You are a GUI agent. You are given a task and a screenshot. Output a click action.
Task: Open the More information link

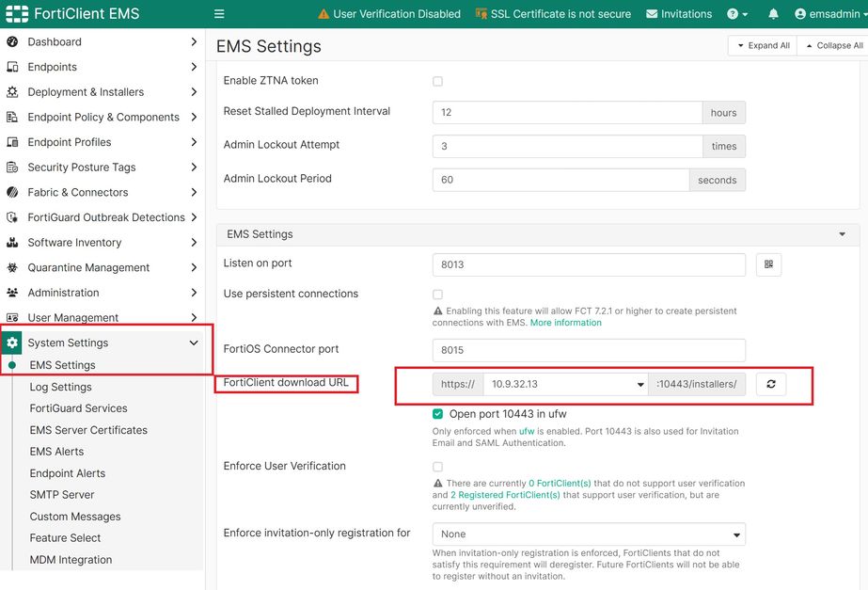coord(565,323)
